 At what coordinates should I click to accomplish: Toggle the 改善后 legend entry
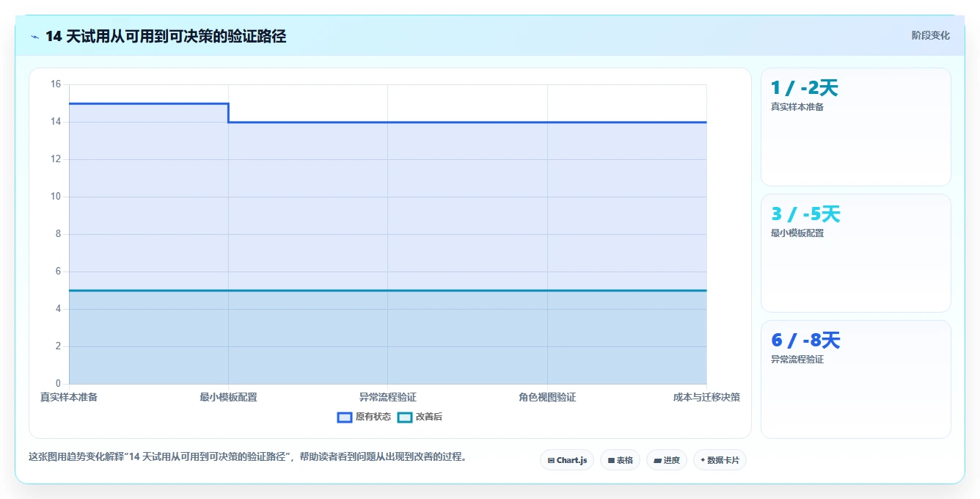coord(420,417)
